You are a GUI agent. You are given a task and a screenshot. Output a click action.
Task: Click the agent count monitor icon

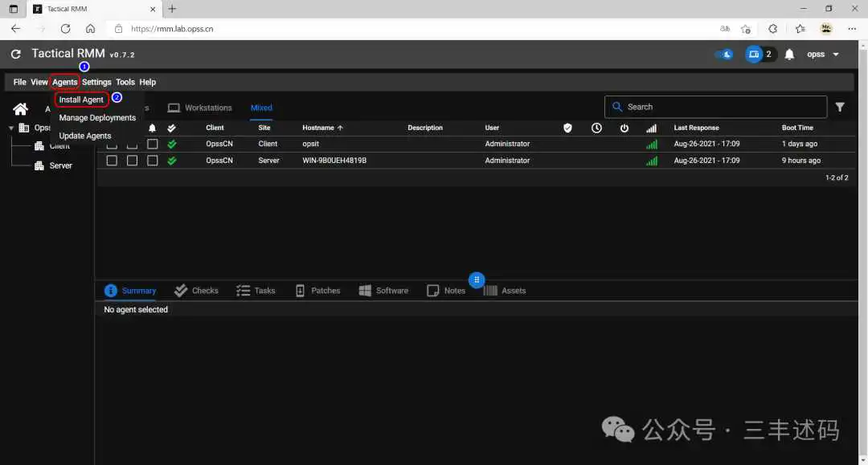click(x=753, y=54)
